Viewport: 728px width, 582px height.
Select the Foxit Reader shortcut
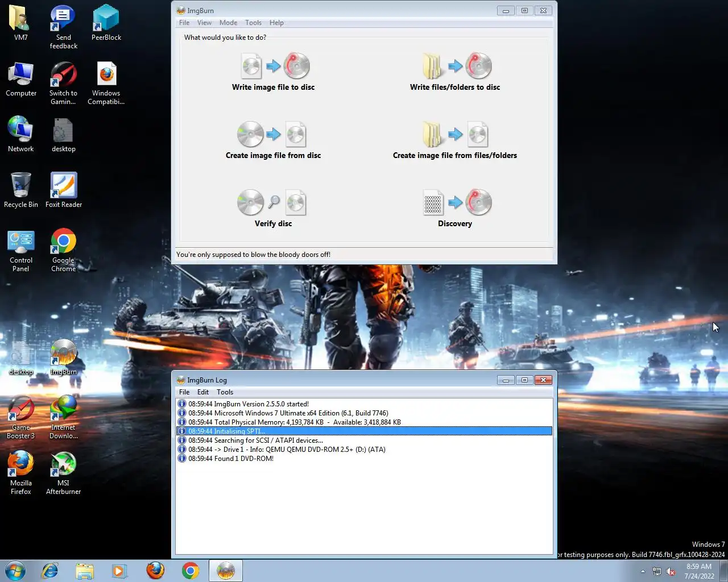(x=63, y=190)
